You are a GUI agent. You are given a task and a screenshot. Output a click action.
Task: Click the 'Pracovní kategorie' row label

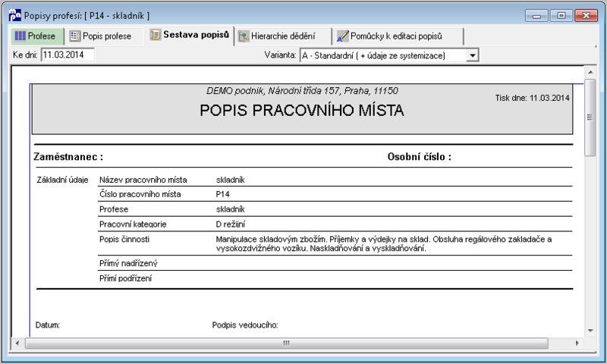tap(133, 224)
